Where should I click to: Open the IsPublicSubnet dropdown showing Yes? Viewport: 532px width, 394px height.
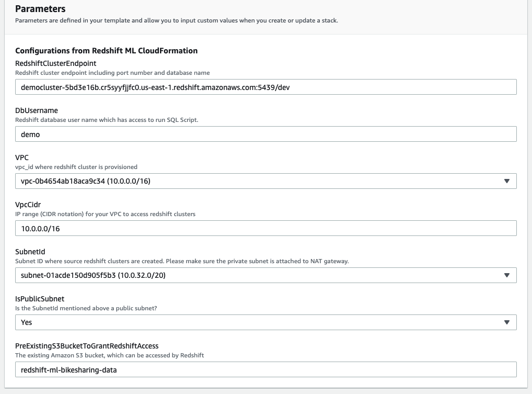tap(265, 322)
